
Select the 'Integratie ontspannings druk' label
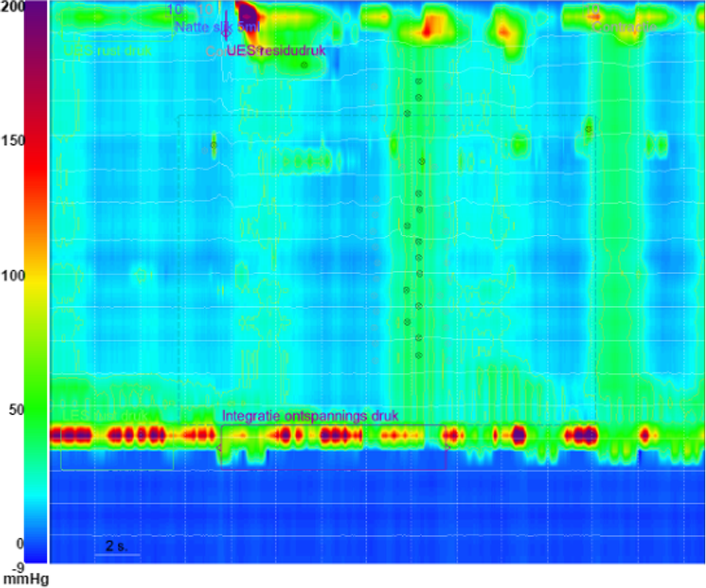click(x=310, y=416)
